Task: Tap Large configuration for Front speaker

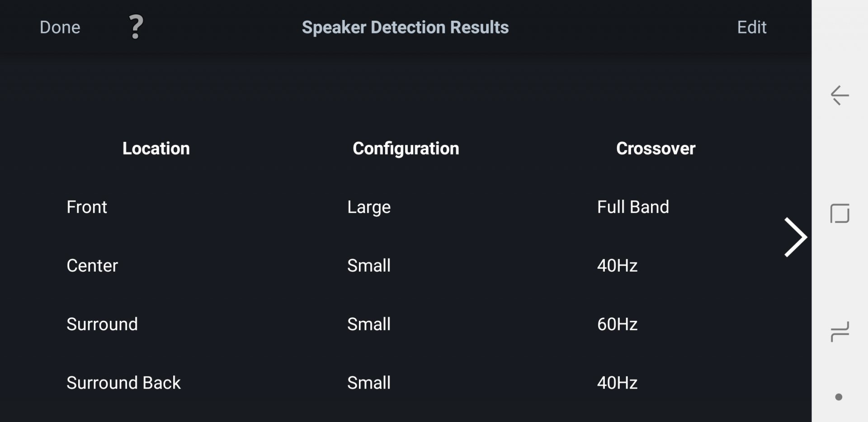Action: (369, 207)
